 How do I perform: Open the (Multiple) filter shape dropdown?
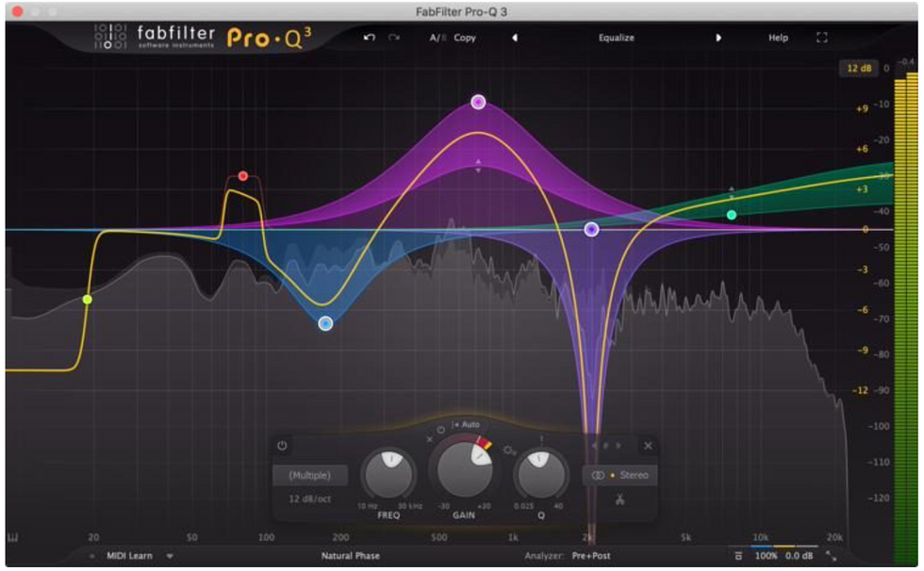point(309,475)
